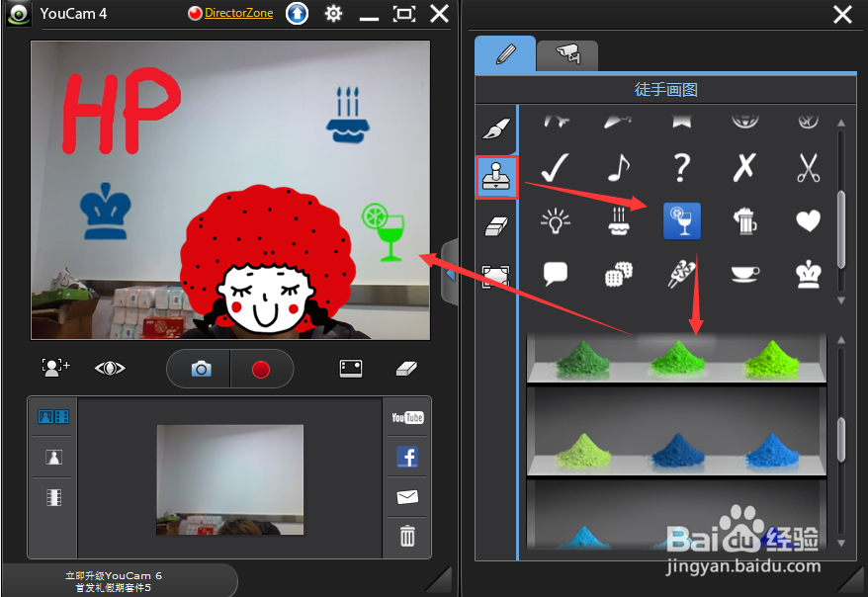Open the freehand drawing pencil tab

pyautogui.click(x=505, y=54)
